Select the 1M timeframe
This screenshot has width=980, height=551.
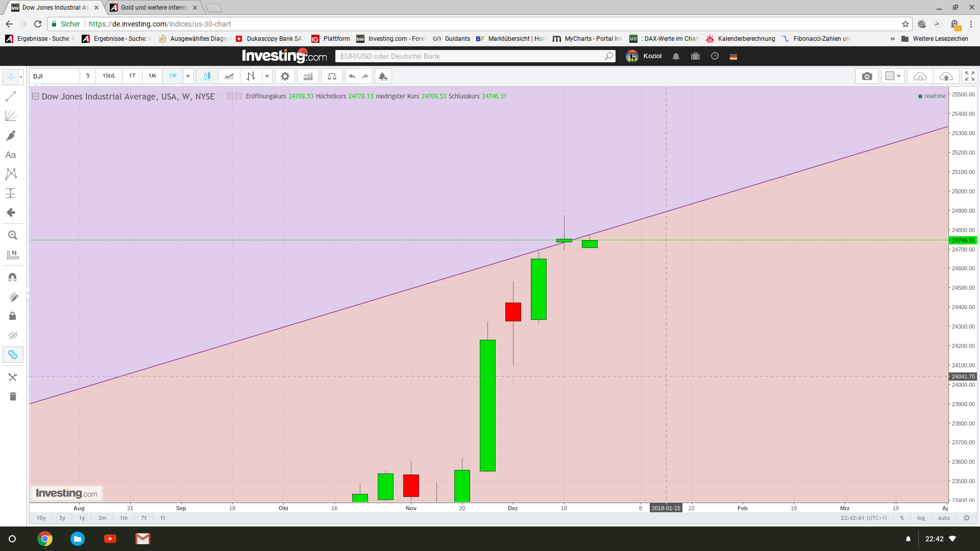(152, 76)
